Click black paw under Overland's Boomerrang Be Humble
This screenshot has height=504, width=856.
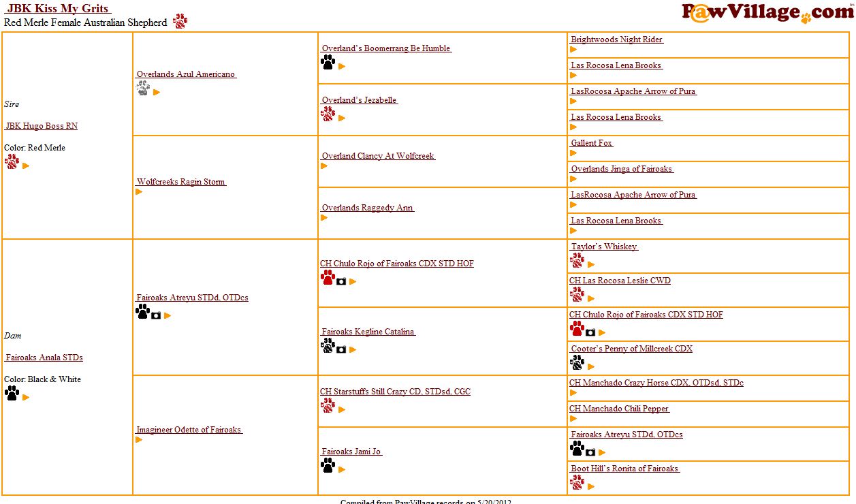[x=328, y=62]
